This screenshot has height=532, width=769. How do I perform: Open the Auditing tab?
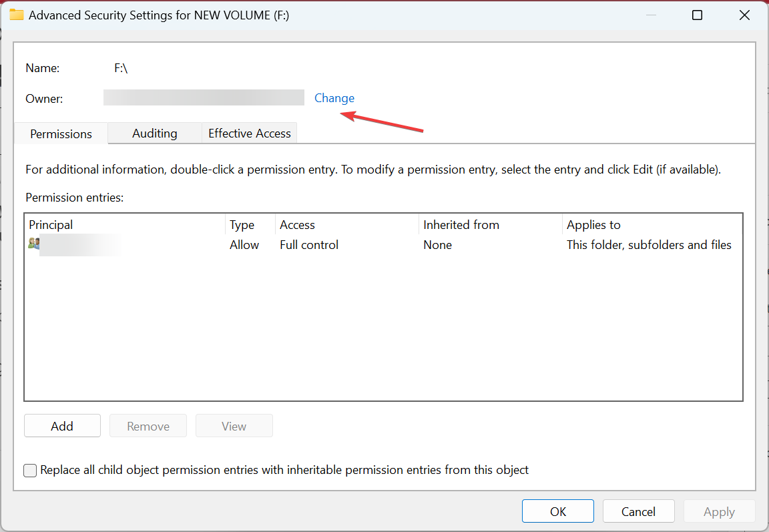click(154, 134)
